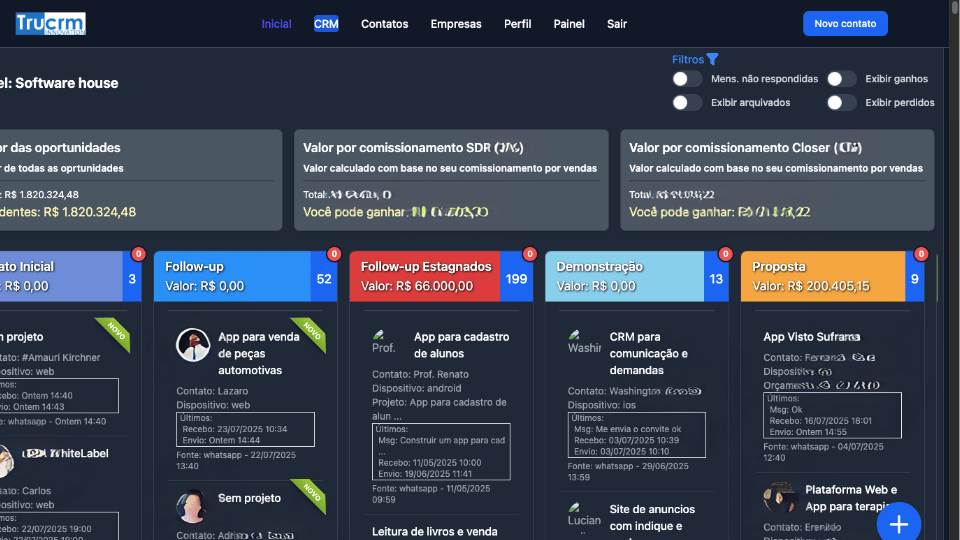Viewport: 960px width, 540px height.
Task: Click the red badge on Follow-up Estagnados
Action: [530, 254]
